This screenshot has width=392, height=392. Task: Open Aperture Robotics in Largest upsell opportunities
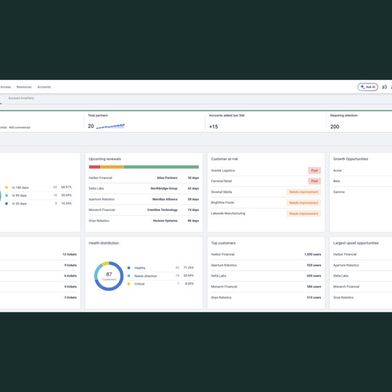pyautogui.click(x=346, y=265)
